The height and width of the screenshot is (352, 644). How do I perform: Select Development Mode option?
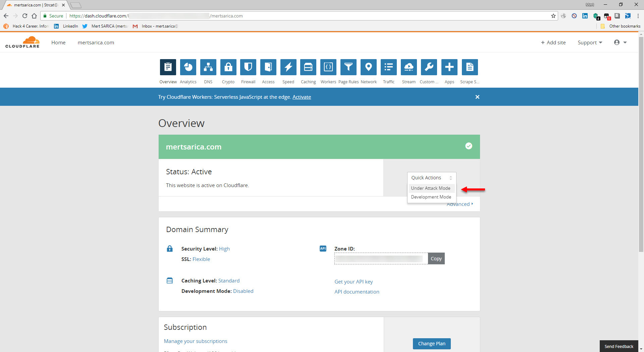431,197
